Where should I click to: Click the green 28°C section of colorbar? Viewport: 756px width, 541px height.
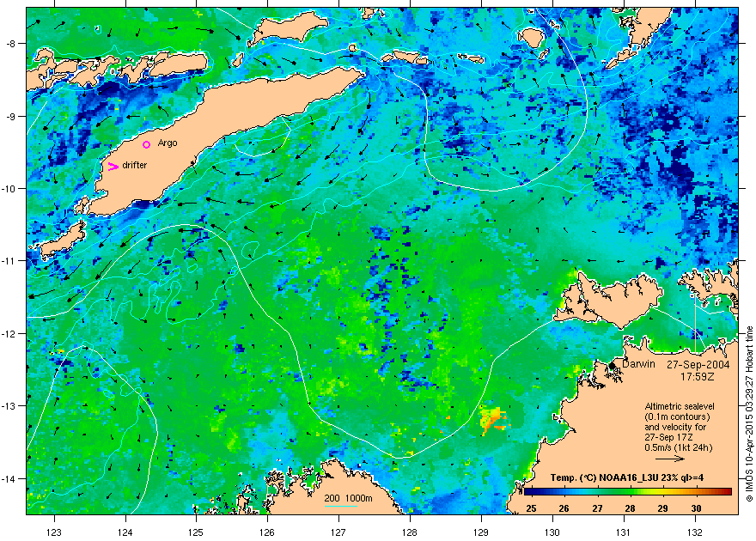(630, 492)
